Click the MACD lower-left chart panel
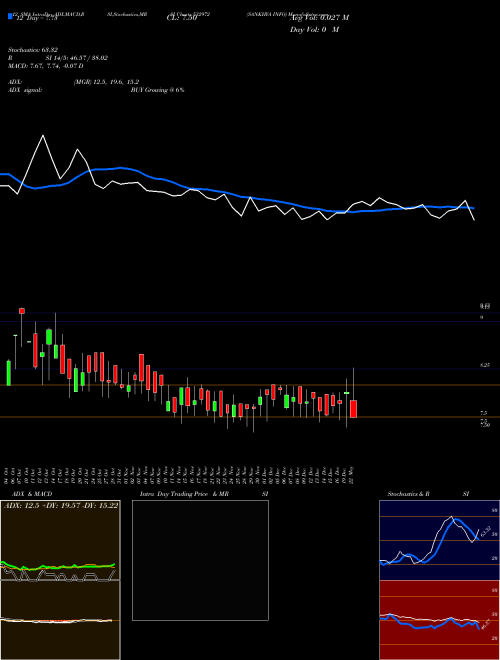 (x=60, y=620)
